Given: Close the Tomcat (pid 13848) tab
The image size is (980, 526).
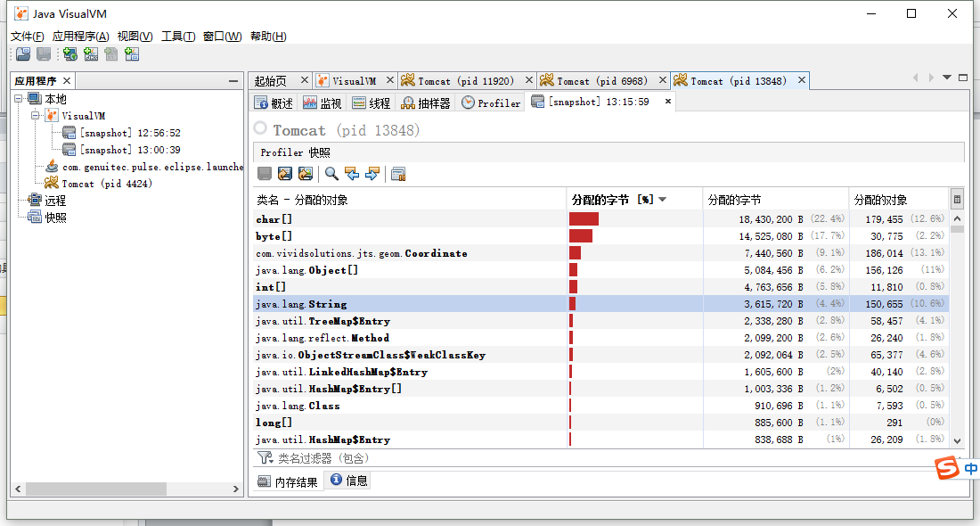Looking at the screenshot, I should [801, 80].
